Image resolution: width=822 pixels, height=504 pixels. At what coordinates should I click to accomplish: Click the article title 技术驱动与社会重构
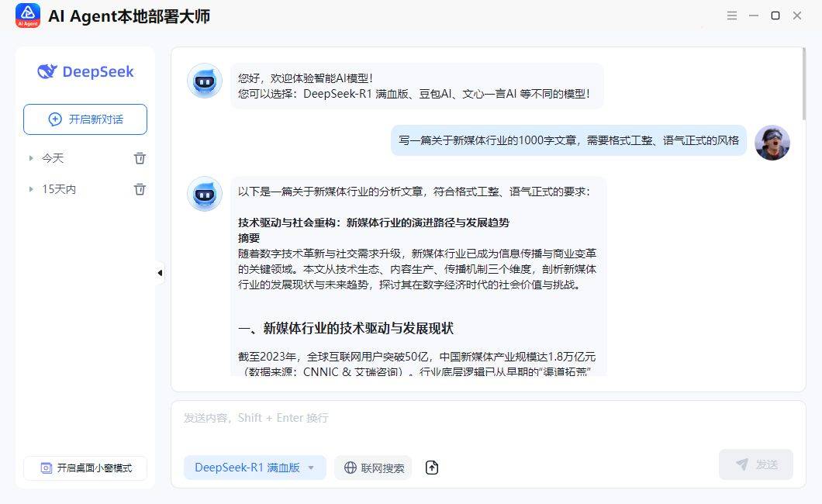click(374, 222)
